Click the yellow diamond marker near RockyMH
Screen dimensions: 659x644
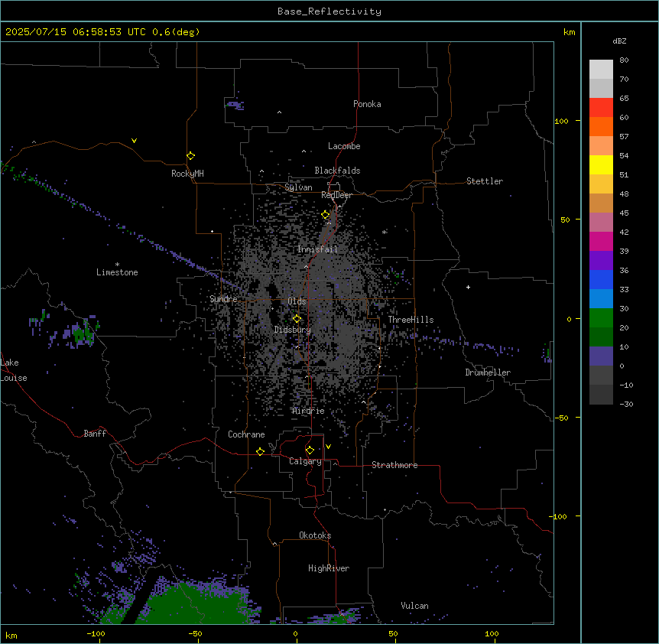(190, 156)
